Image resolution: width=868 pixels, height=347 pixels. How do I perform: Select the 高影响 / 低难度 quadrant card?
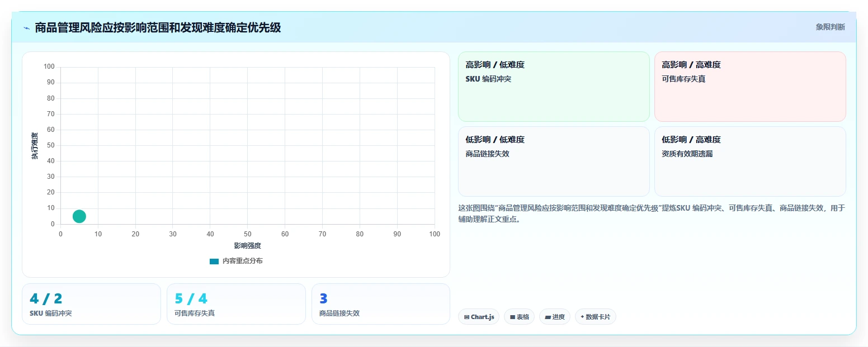tap(554, 87)
